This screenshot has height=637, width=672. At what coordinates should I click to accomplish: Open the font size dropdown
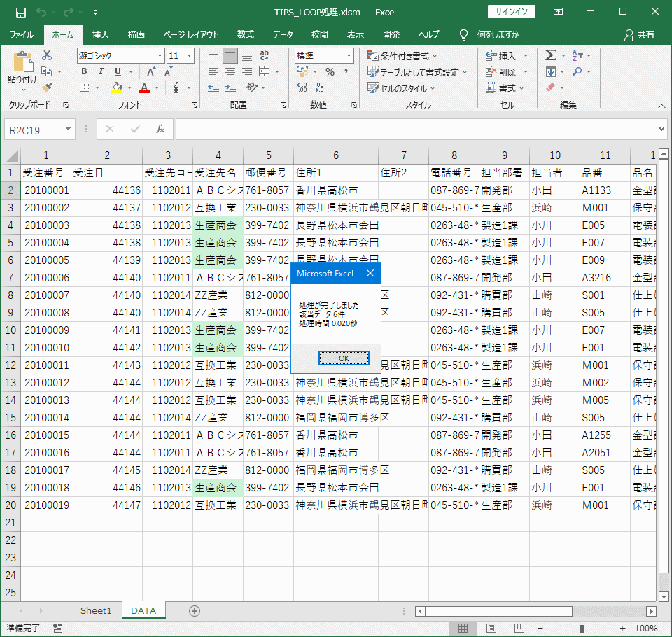[189, 56]
